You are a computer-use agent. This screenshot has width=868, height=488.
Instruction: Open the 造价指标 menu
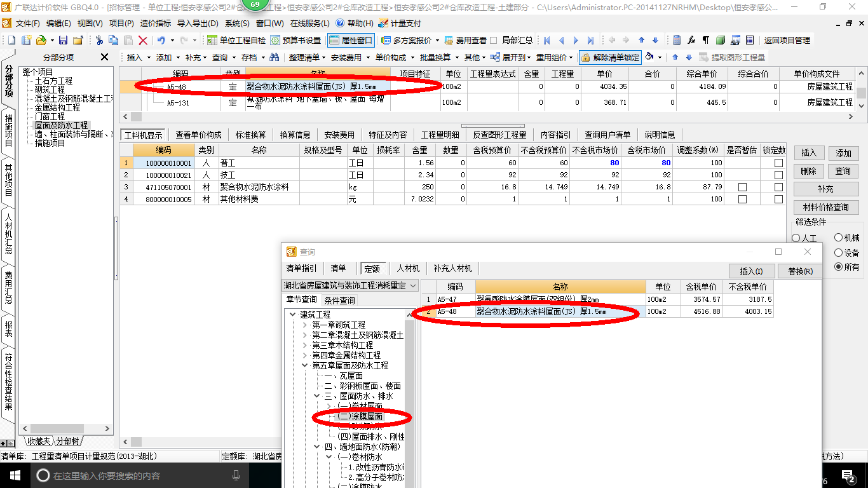click(155, 23)
